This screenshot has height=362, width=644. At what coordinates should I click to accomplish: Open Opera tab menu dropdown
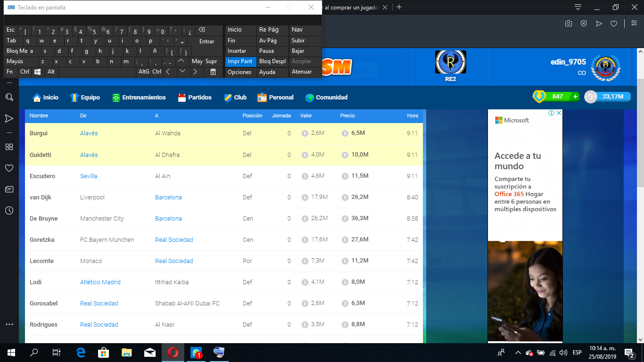pos(578,7)
